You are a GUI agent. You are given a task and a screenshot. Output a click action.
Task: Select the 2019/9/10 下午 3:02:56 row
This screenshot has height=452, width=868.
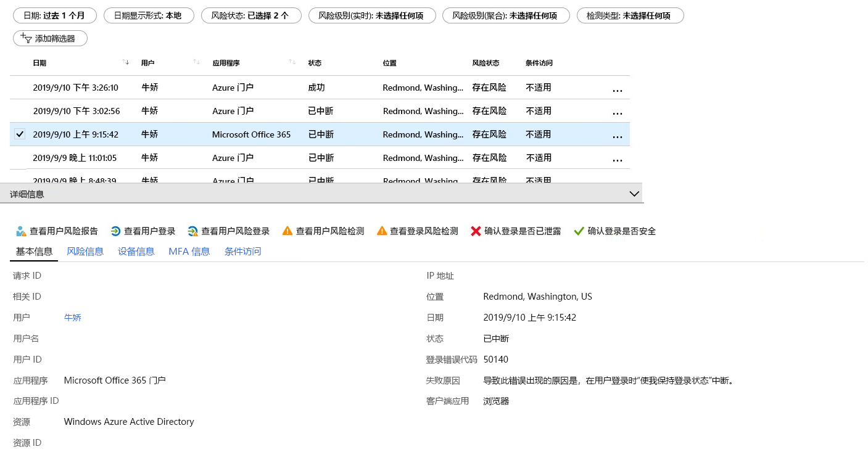(320, 111)
